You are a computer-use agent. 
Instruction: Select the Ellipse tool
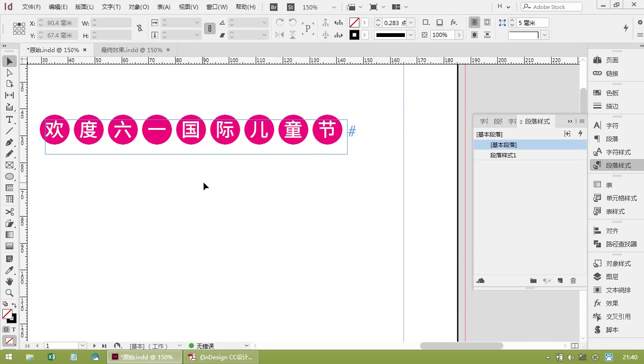coord(9,176)
